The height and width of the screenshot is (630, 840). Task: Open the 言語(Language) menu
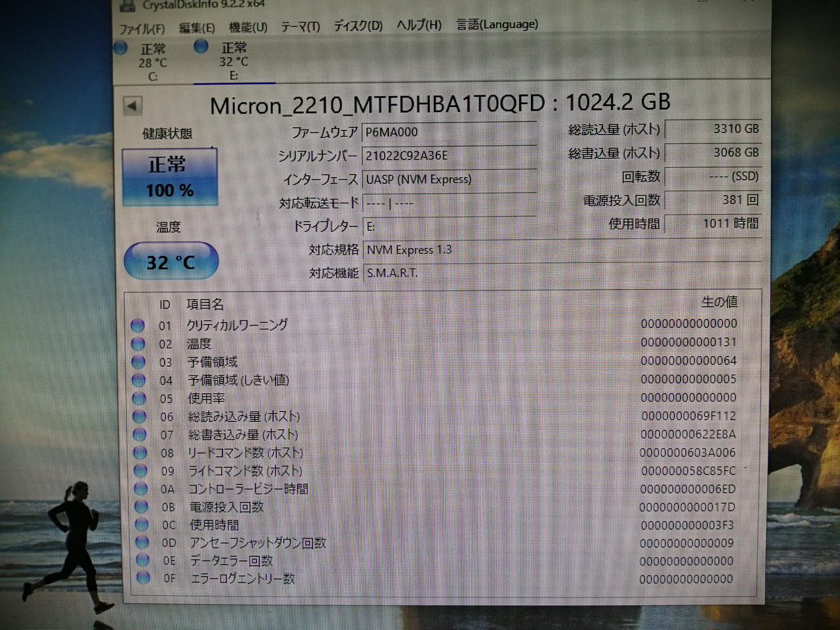497,24
